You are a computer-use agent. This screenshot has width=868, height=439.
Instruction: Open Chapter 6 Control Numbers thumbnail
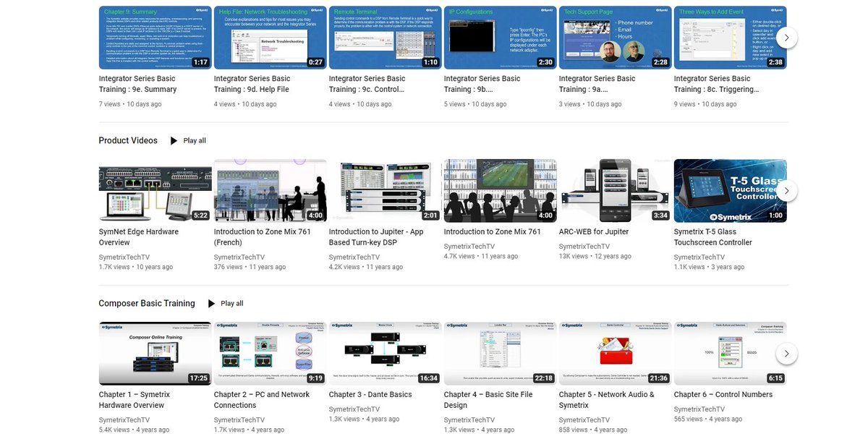(731, 354)
